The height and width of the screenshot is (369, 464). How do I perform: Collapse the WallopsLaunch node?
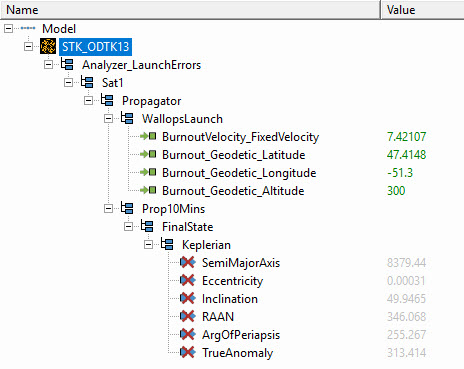108,118
